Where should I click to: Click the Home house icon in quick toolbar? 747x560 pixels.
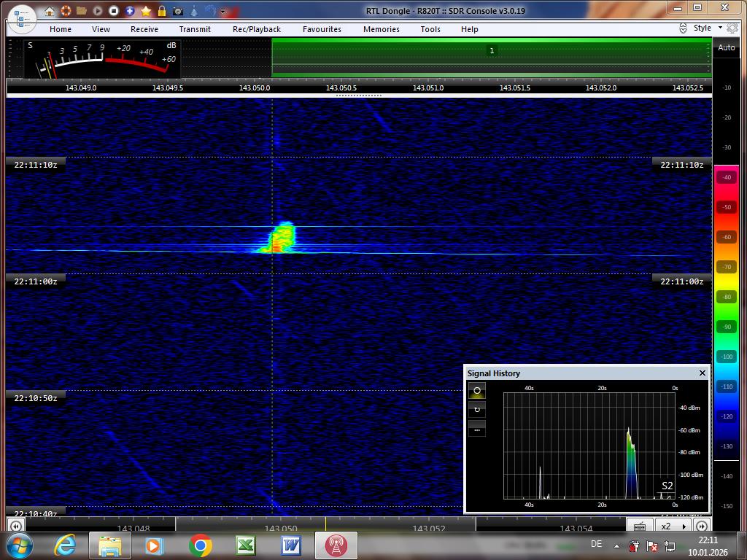tap(50, 11)
